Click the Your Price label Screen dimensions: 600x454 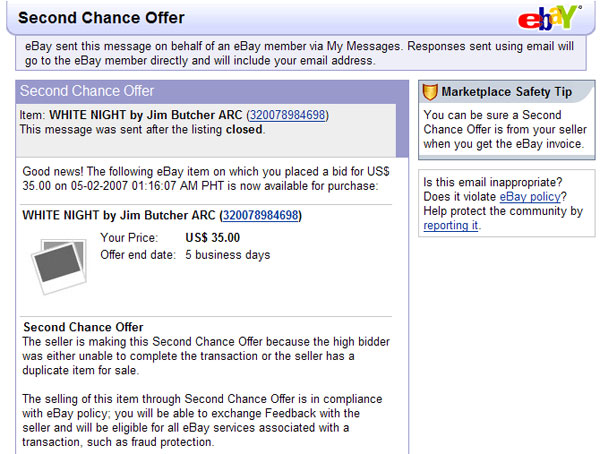pyautogui.click(x=129, y=238)
